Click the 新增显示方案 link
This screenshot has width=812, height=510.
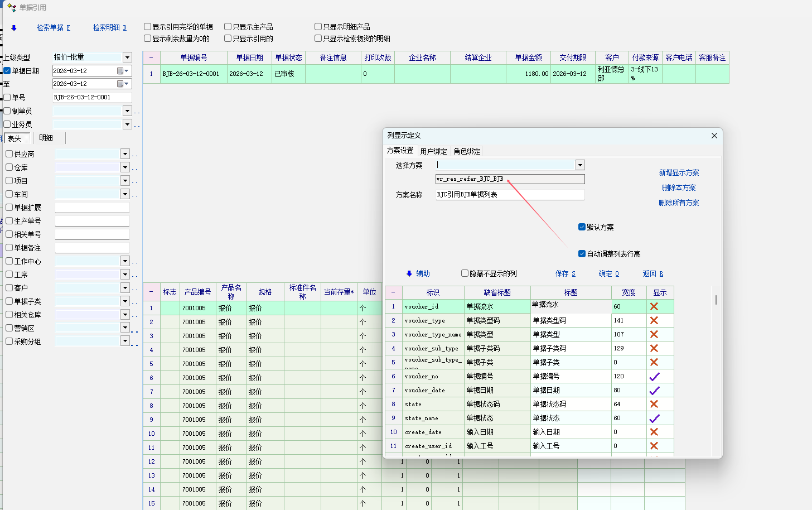(679, 173)
